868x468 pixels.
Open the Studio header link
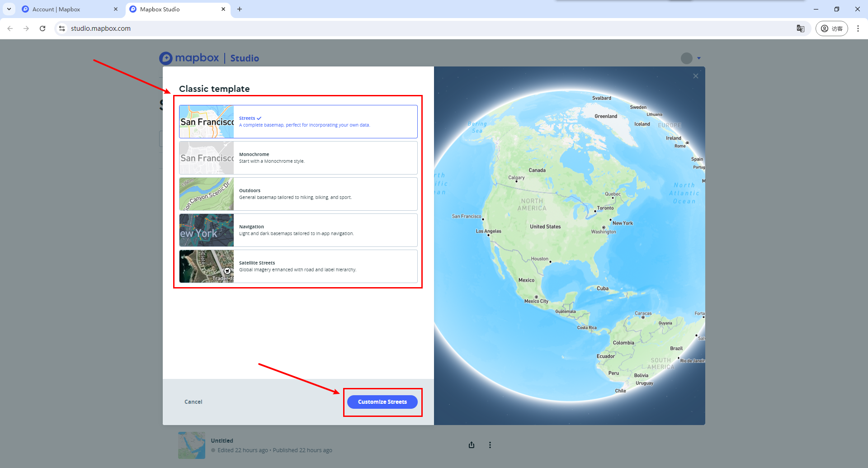tap(245, 58)
